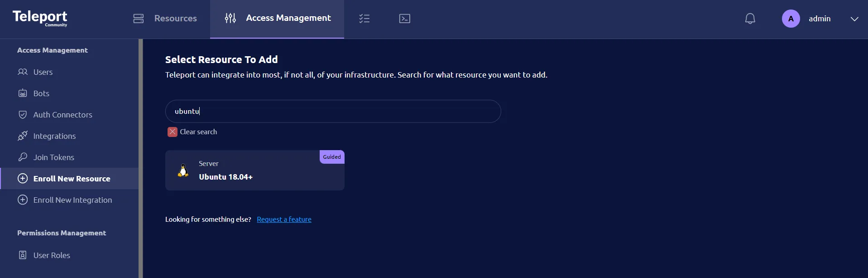The width and height of the screenshot is (868, 278).
Task: Click the Clear search label
Action: (x=198, y=132)
